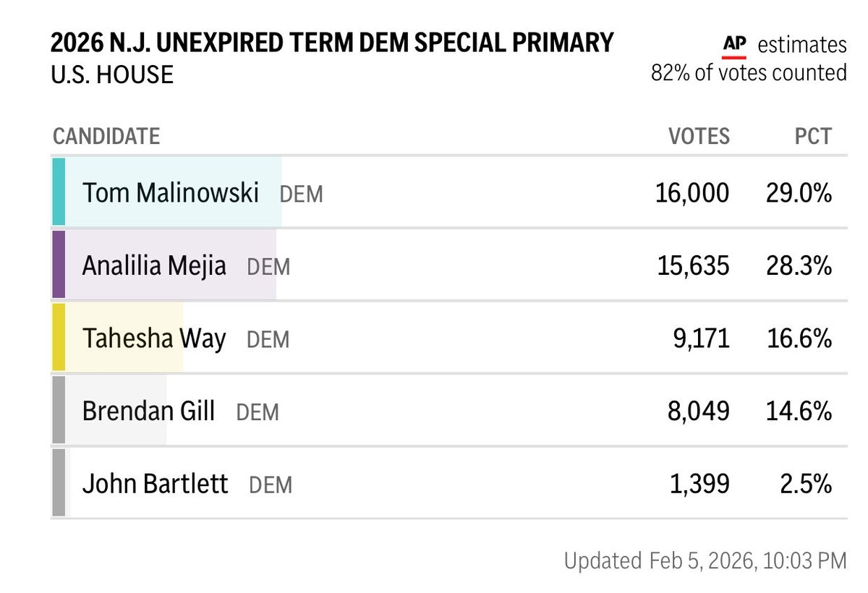The height and width of the screenshot is (593, 868).
Task: Click the Tom Malinowski candidate name
Action: point(171,193)
